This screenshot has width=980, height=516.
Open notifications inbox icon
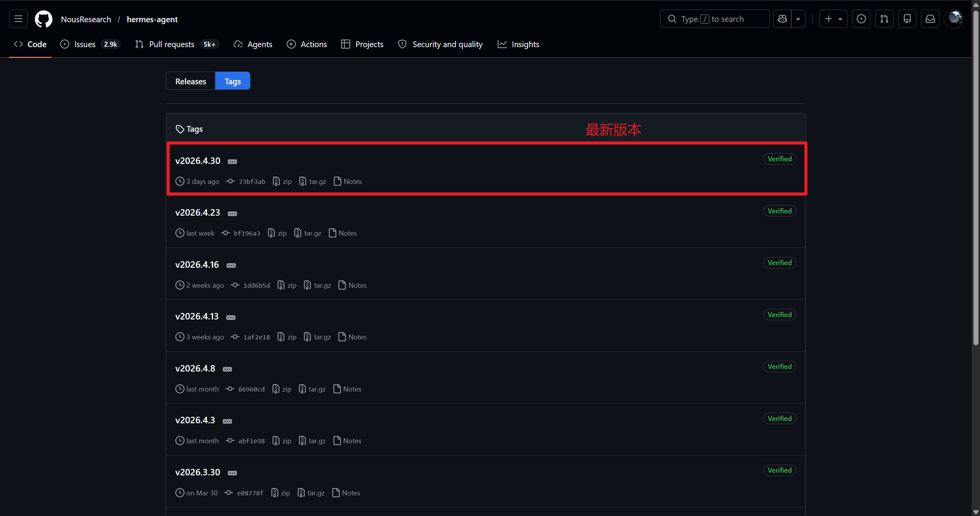[x=930, y=19]
